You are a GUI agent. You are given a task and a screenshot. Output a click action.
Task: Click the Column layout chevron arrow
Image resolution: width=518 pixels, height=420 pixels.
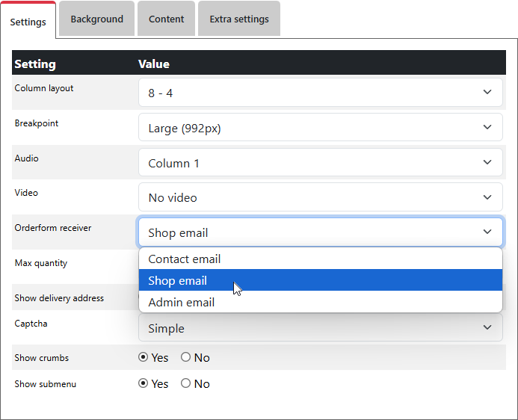pos(487,93)
